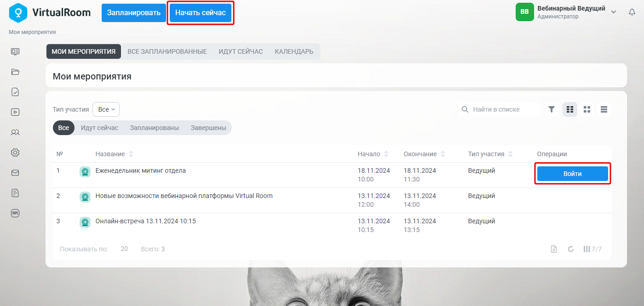Open the folder icon in the sidebar
The height and width of the screenshot is (306, 644).
point(15,72)
